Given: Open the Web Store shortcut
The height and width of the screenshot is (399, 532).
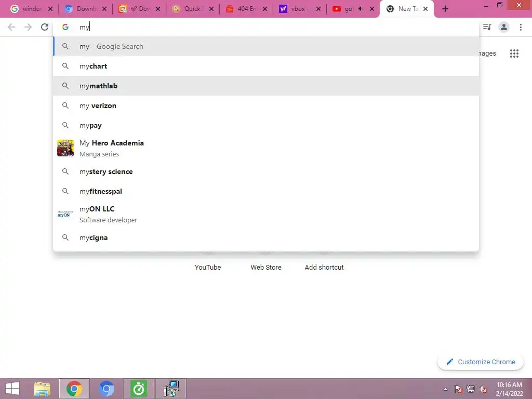Looking at the screenshot, I should click(266, 268).
